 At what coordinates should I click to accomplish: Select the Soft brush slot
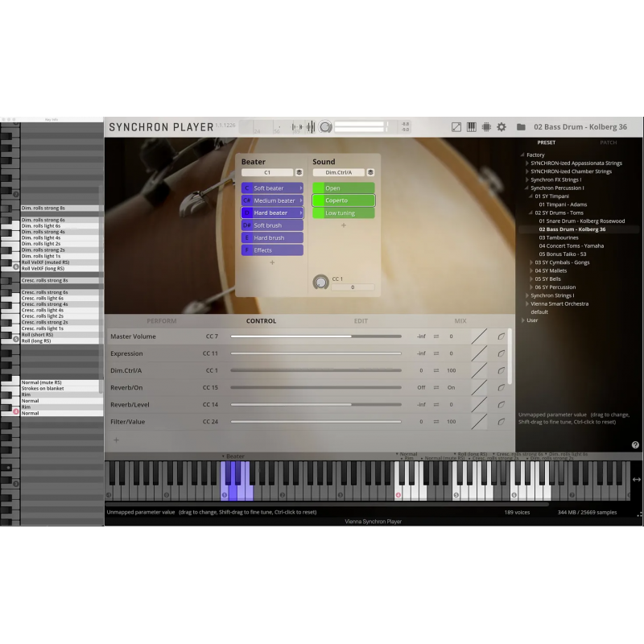(x=272, y=225)
